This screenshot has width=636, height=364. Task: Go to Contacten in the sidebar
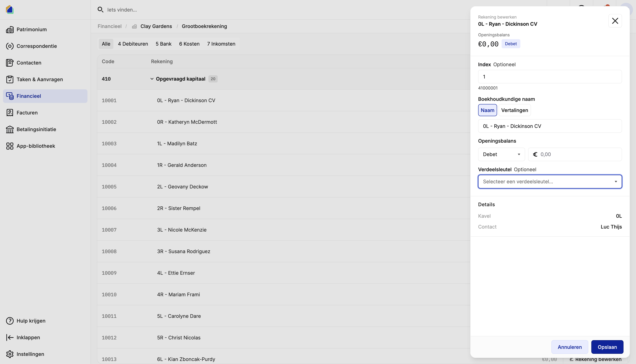tap(45, 63)
